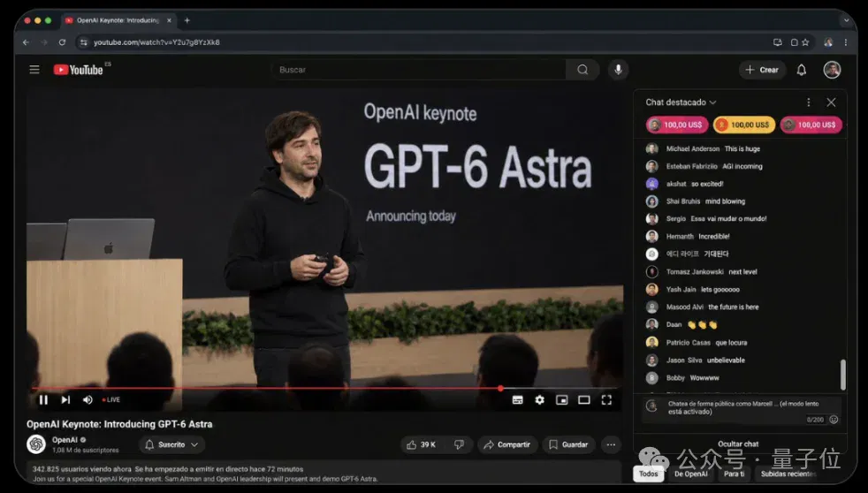Go back in browser history
Image resolution: width=868 pixels, height=493 pixels.
(26, 42)
